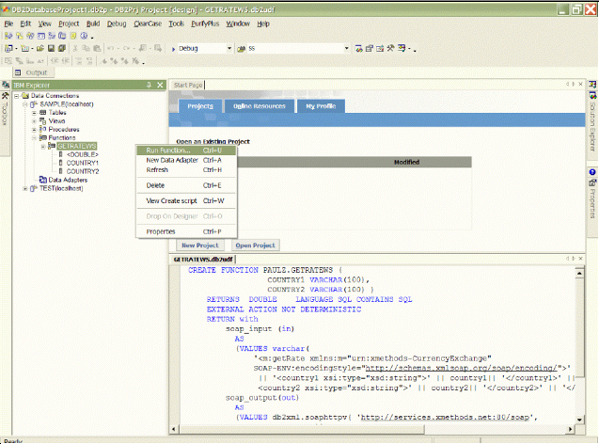Image resolution: width=599 pixels, height=444 pixels.
Task: Choose Properties from the context menu
Action: click(186, 232)
